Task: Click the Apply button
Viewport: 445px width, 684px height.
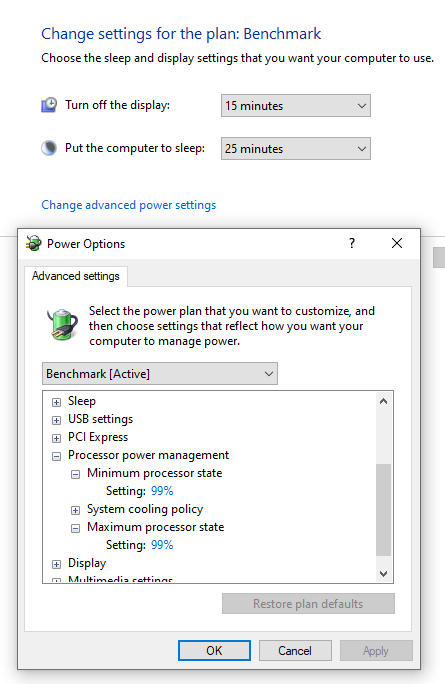Action: coord(376,650)
